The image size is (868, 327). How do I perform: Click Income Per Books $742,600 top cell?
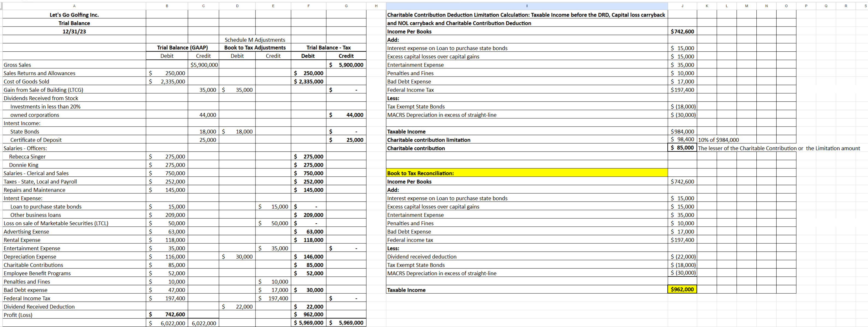(682, 31)
